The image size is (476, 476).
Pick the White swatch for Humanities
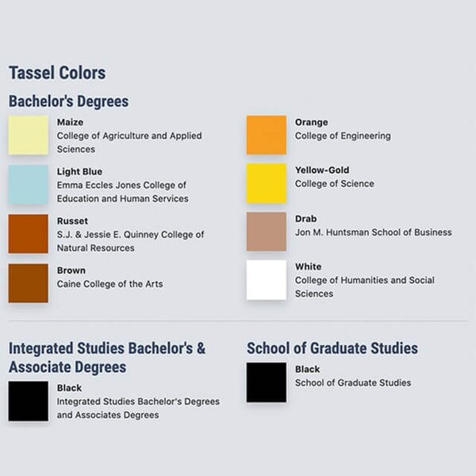(267, 280)
